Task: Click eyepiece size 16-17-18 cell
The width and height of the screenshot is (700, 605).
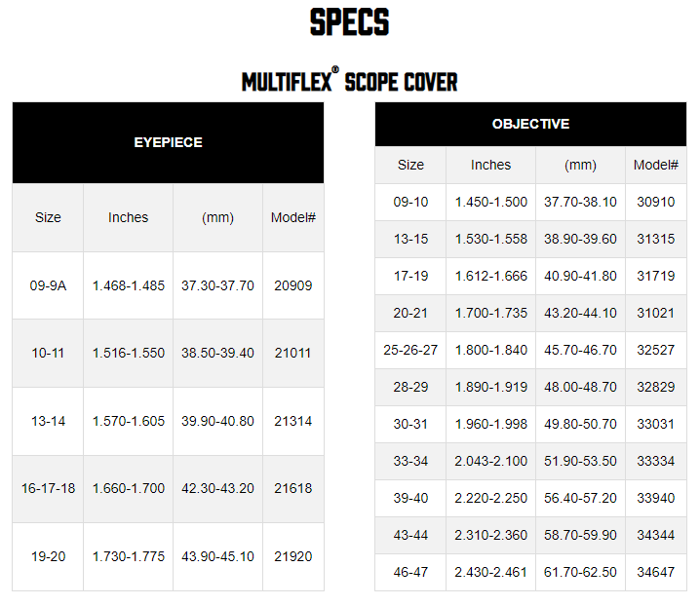Action: pyautogui.click(x=48, y=488)
